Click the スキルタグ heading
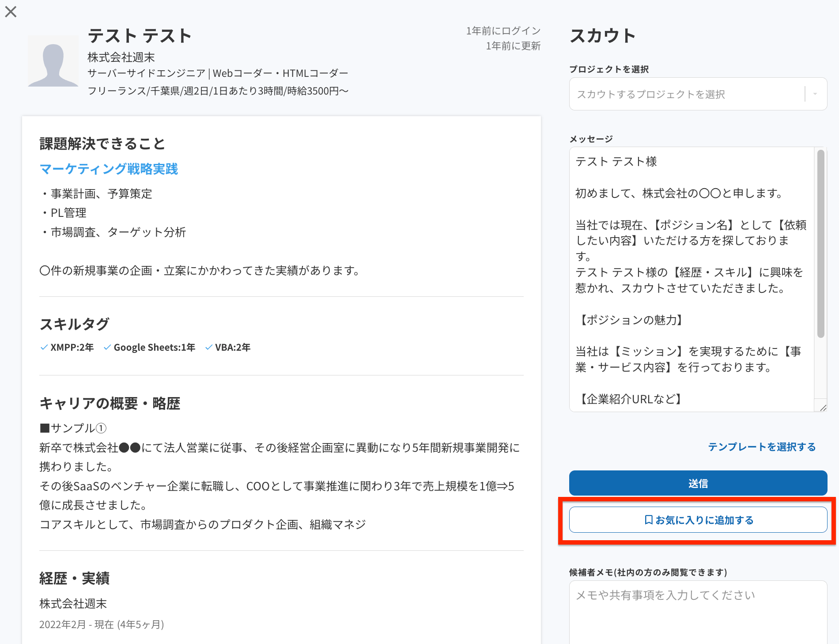The height and width of the screenshot is (644, 839). pos(74,324)
